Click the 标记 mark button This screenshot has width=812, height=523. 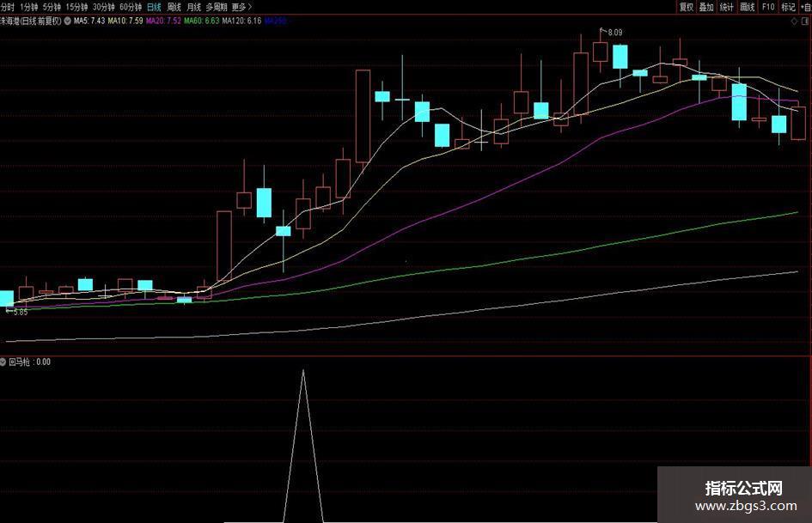coord(788,7)
